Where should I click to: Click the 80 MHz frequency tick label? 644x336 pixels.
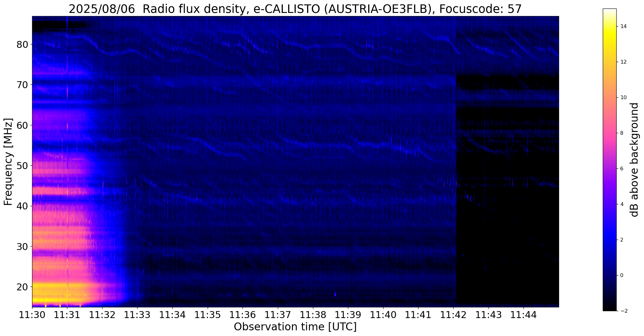coord(22,44)
